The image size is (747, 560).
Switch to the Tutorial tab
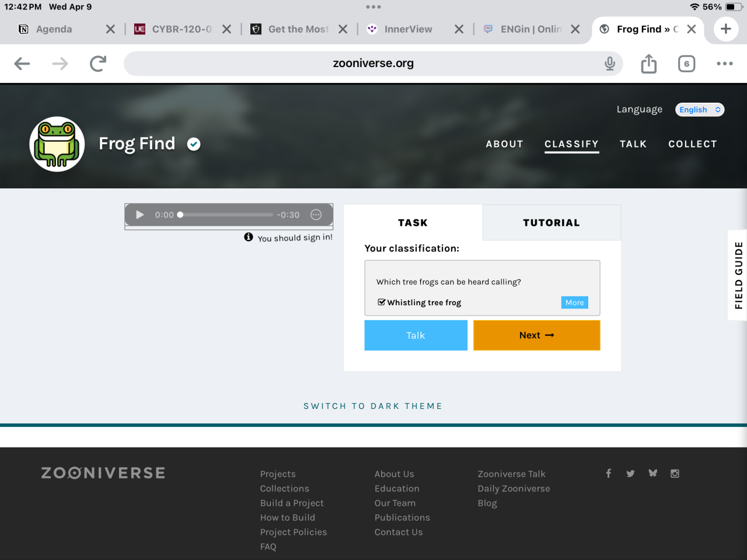click(x=551, y=223)
